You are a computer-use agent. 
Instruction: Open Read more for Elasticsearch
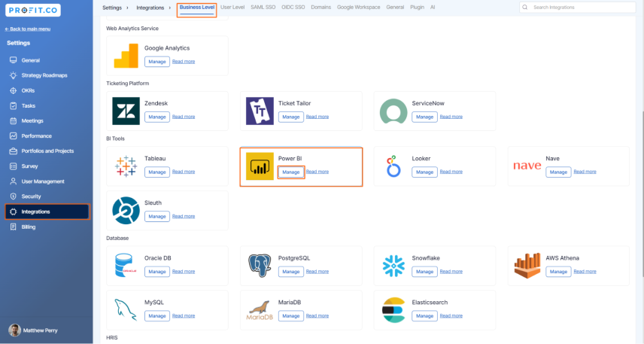tap(451, 315)
